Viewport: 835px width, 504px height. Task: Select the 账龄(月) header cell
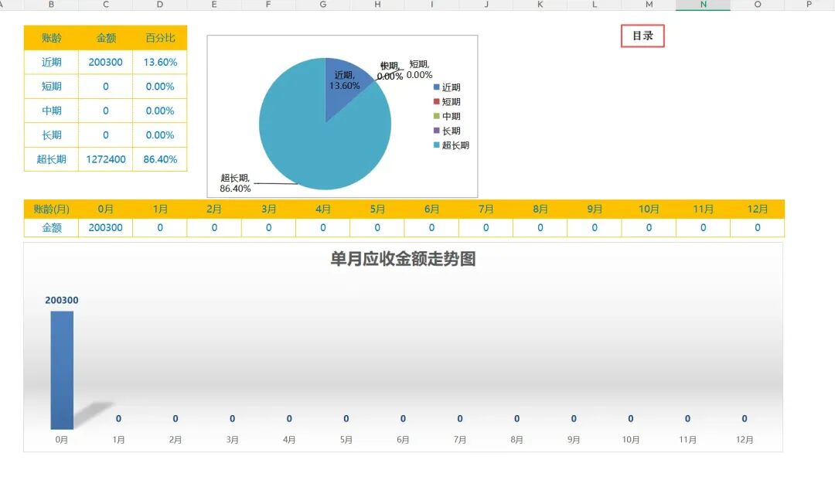tap(51, 209)
